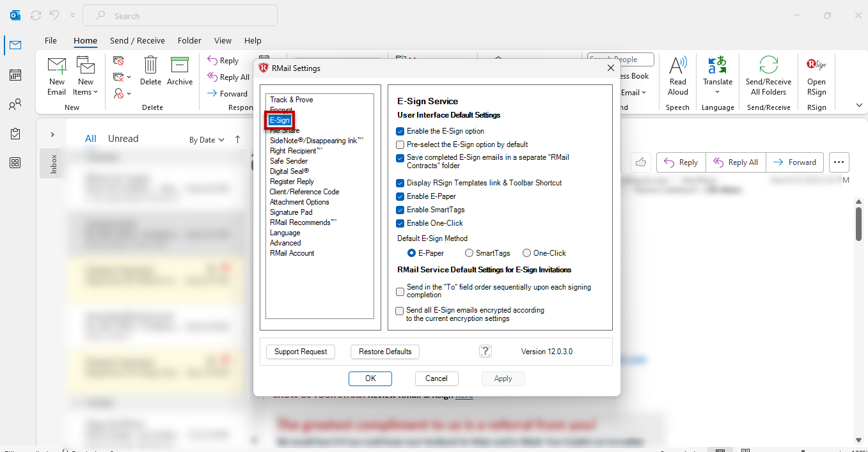Image resolution: width=868 pixels, height=452 pixels.
Task: Archive the selected message via ribbon
Action: (180, 71)
